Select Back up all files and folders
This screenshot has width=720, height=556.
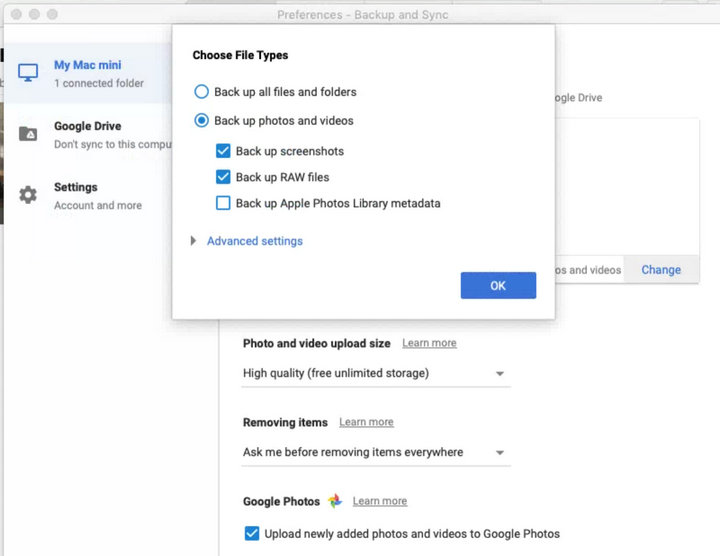pos(203,92)
